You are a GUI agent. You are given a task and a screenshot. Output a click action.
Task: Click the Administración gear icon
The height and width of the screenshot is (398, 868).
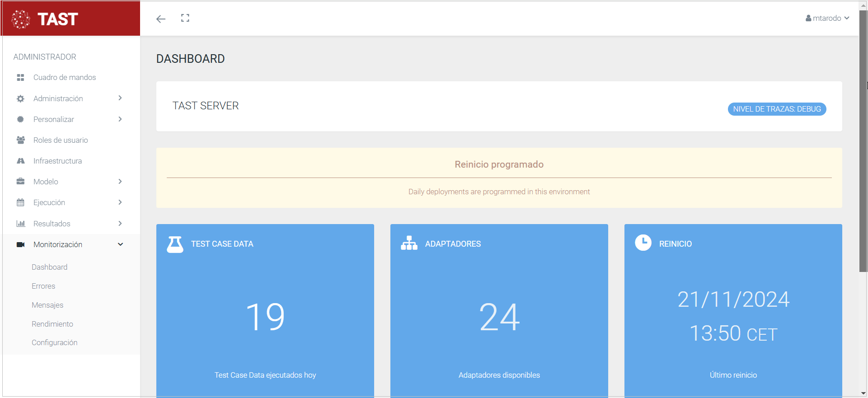click(20, 98)
